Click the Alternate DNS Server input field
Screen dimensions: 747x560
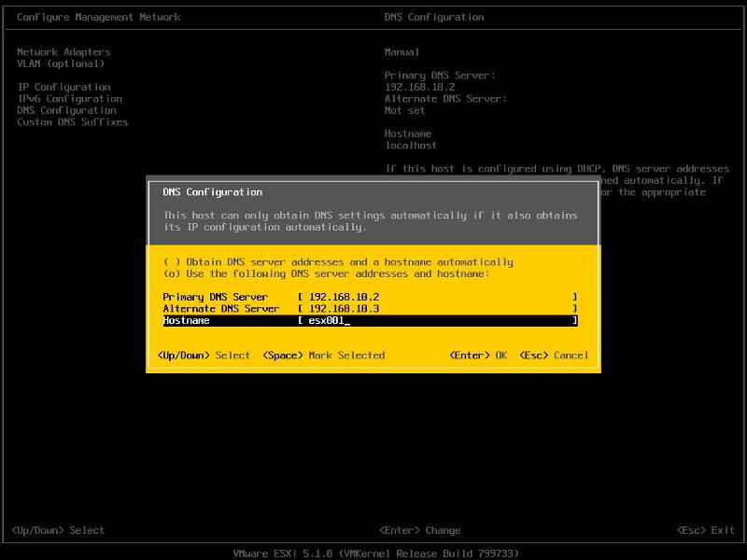tap(438, 309)
